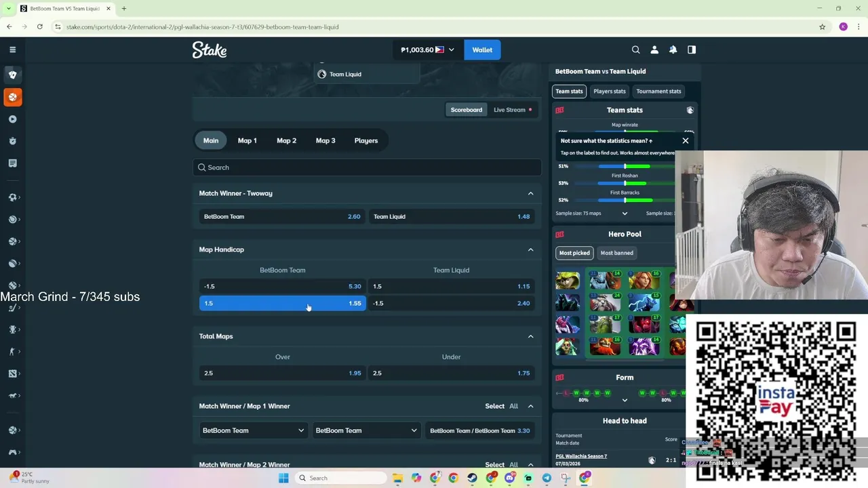Click the BetBoom logo beside Hero Pool
Screen dimensions: 868x488
point(559,234)
